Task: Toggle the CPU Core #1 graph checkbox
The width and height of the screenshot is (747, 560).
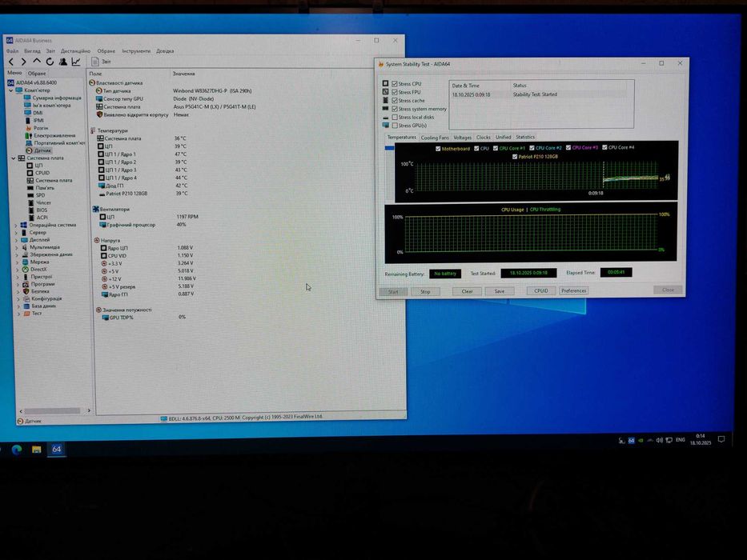Action: click(x=496, y=149)
